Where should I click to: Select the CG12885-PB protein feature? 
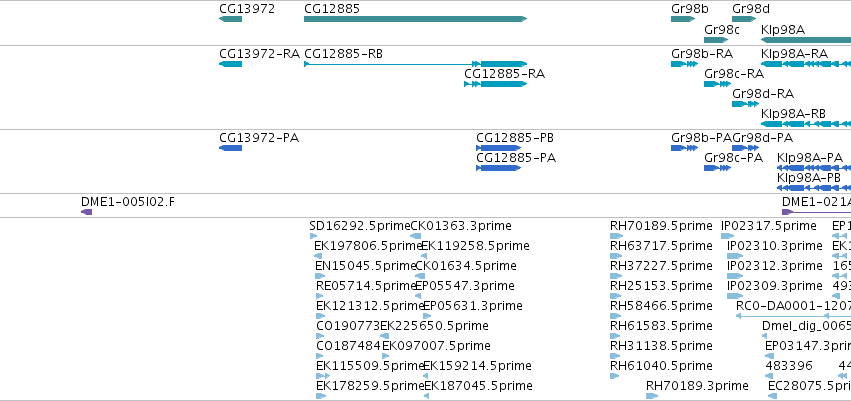click(x=498, y=148)
